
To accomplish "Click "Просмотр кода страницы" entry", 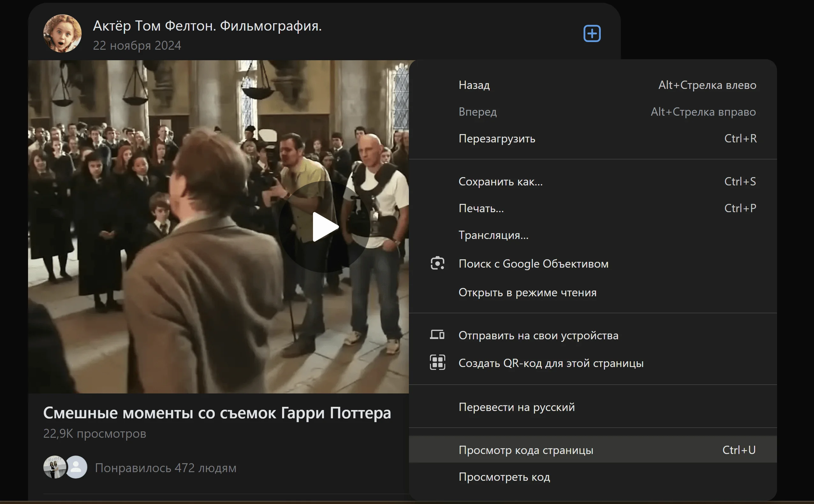I will pos(526,450).
